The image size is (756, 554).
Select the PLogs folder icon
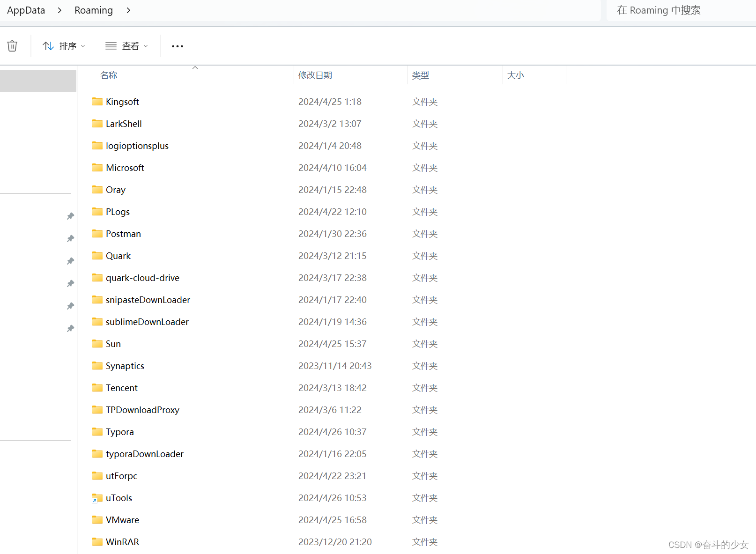pyautogui.click(x=97, y=212)
